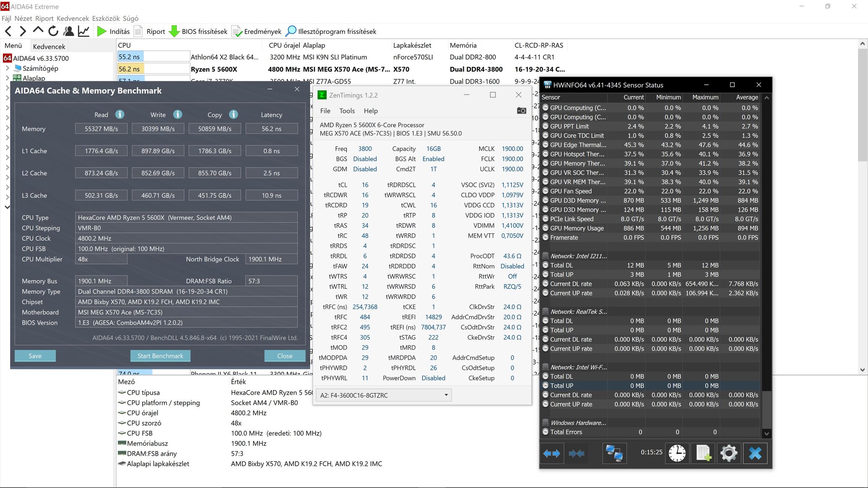Click the Copy info icon in benchmark

pos(233,114)
